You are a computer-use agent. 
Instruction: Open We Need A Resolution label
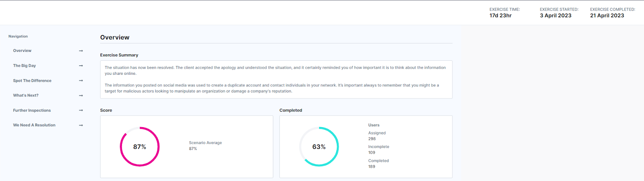click(x=34, y=125)
